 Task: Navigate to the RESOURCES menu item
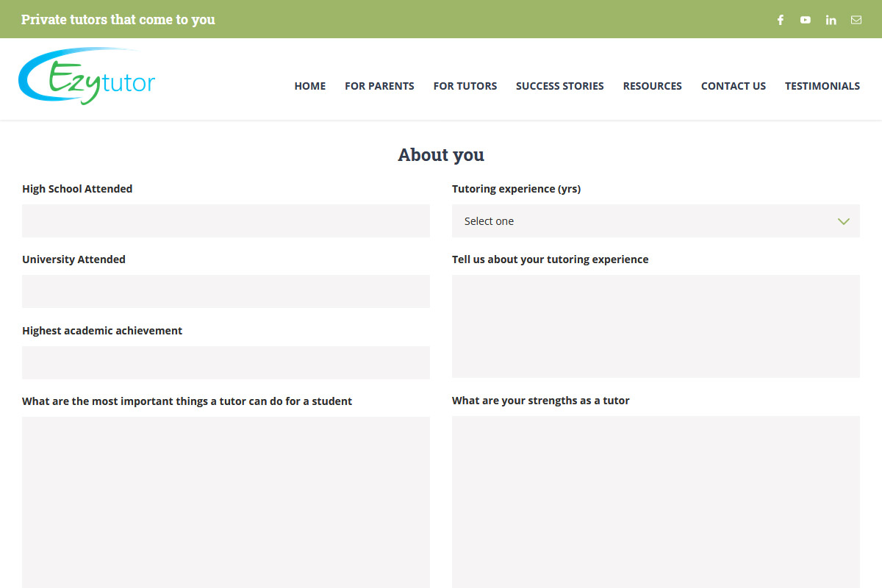point(652,86)
